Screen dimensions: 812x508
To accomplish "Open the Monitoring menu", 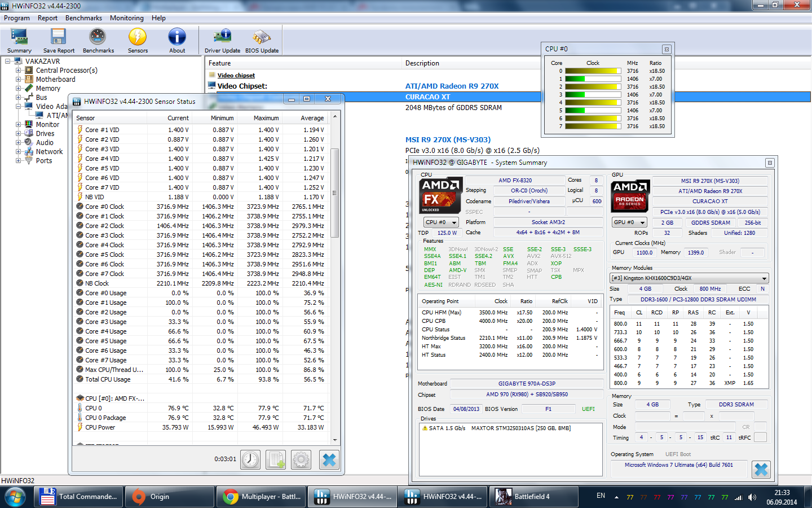I will [127, 18].
